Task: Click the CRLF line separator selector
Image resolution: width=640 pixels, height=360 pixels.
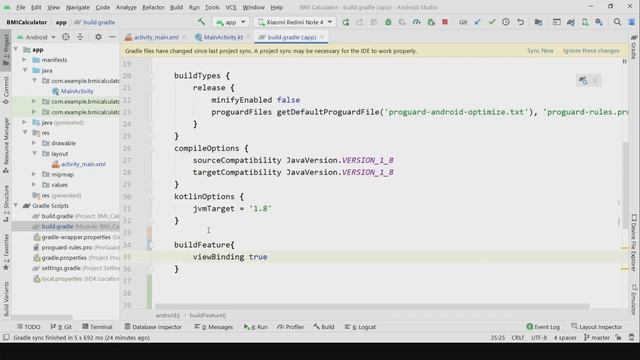Action: pos(518,338)
